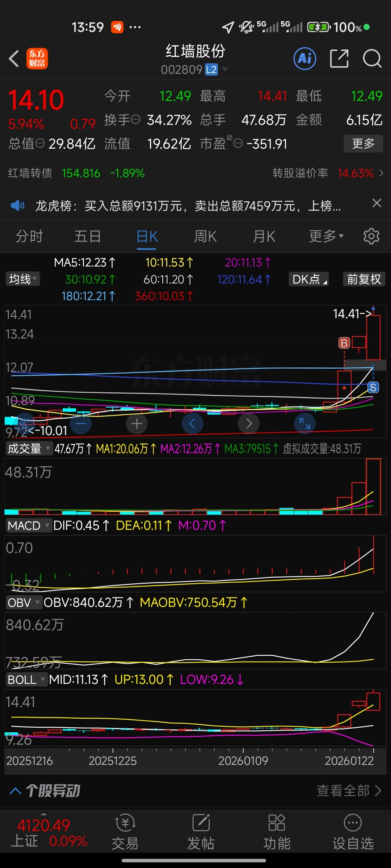Tap the L2 level badge
The height and width of the screenshot is (868, 391).
pos(211,69)
